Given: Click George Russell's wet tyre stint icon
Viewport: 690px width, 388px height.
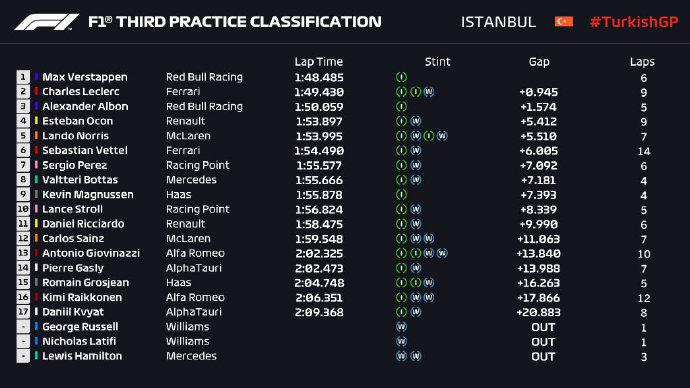Looking at the screenshot, I should tap(401, 326).
